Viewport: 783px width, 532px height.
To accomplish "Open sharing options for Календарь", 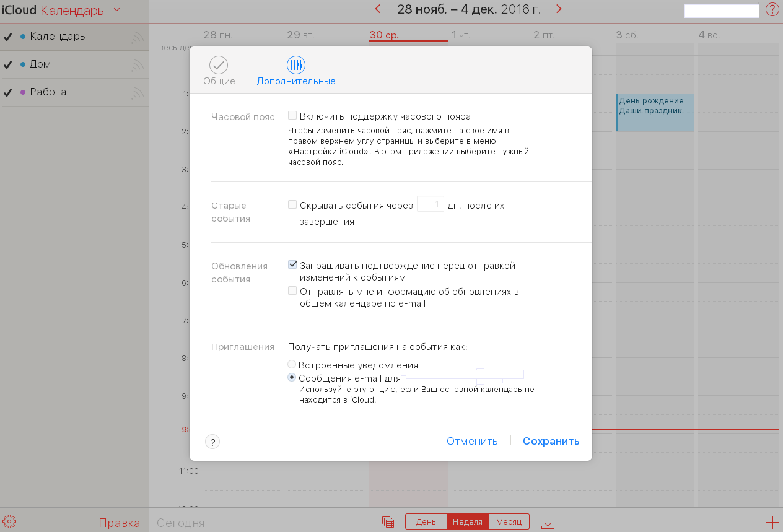I will pos(138,38).
